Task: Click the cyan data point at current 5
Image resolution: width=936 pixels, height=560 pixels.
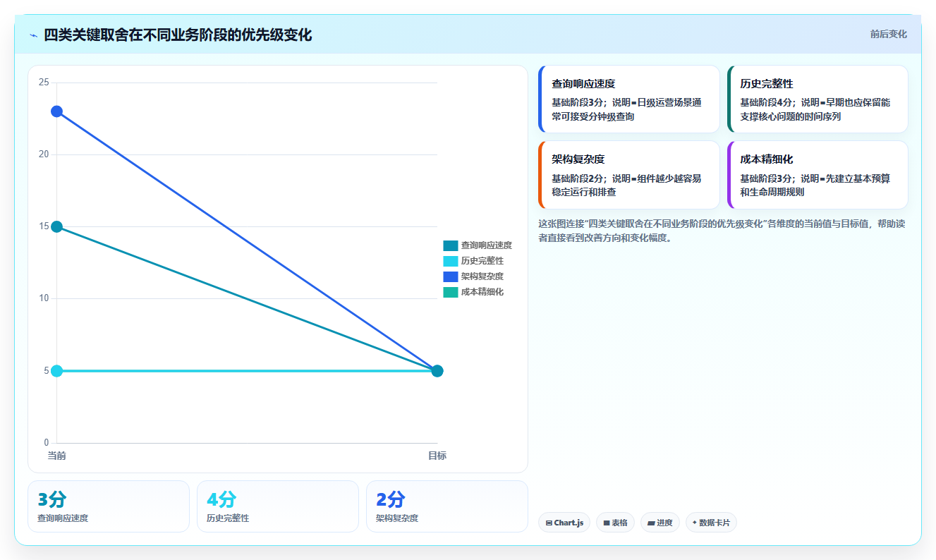Action: (56, 371)
